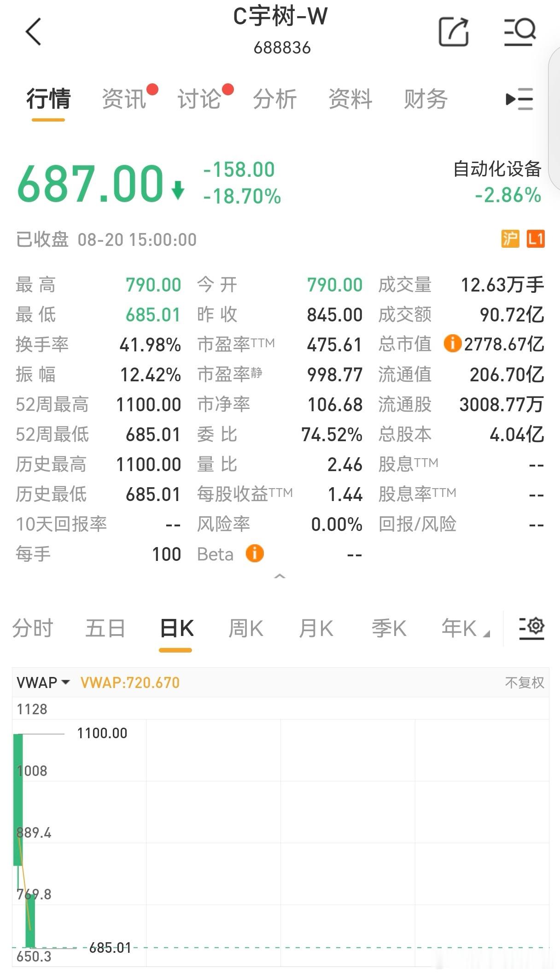Tap the 成交量 value 12.63万手
The image size is (560, 974).
(502, 285)
